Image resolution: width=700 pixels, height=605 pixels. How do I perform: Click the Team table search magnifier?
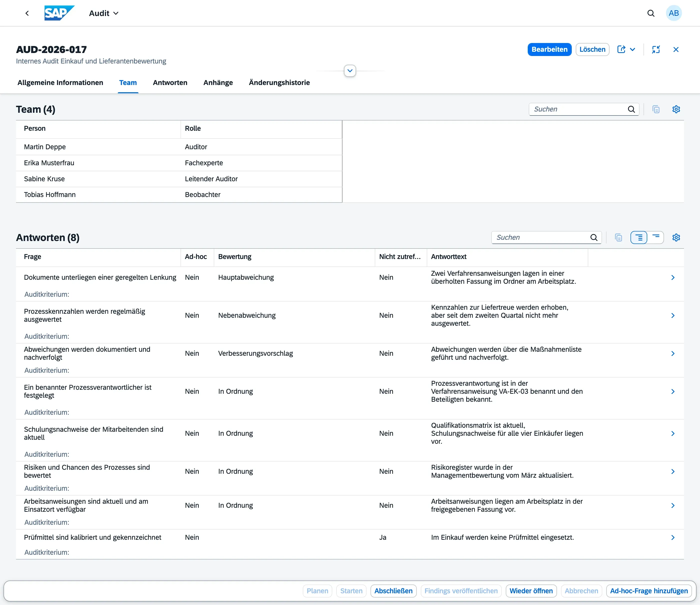coord(631,109)
